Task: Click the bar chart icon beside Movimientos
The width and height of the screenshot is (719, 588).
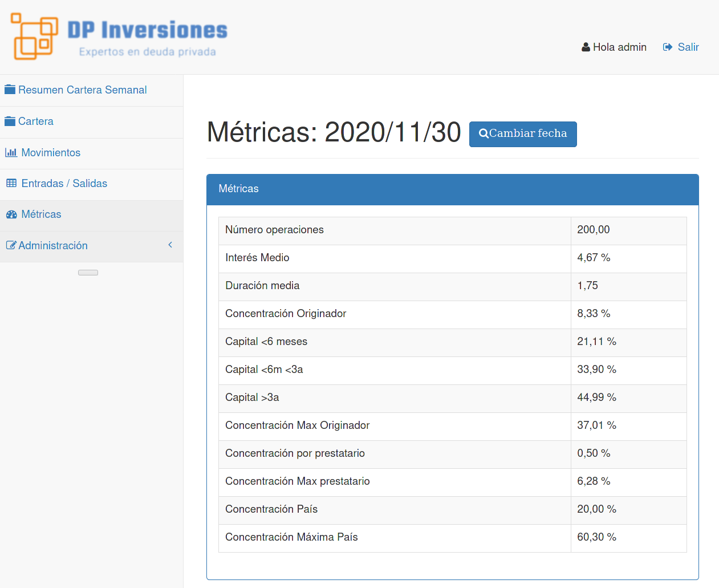Action: point(11,152)
